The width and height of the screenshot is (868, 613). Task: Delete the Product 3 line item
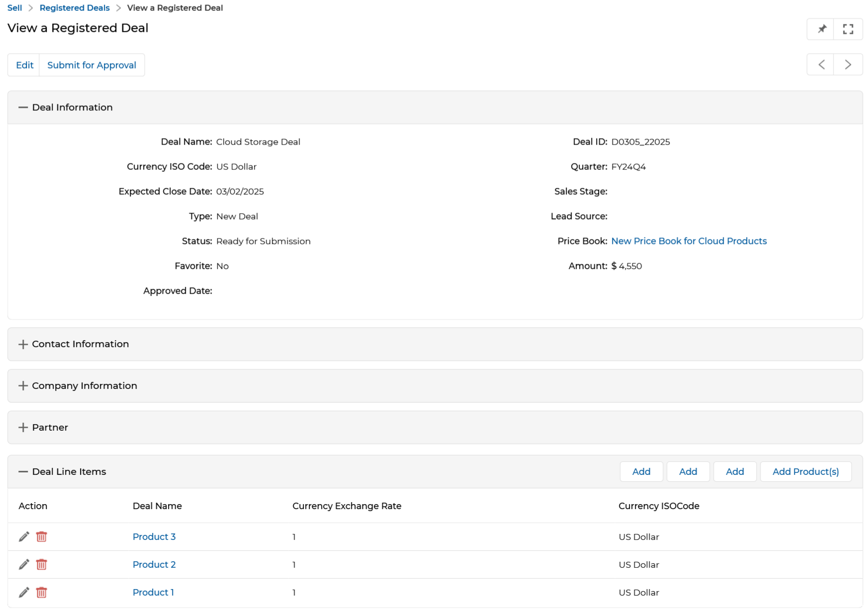(42, 536)
